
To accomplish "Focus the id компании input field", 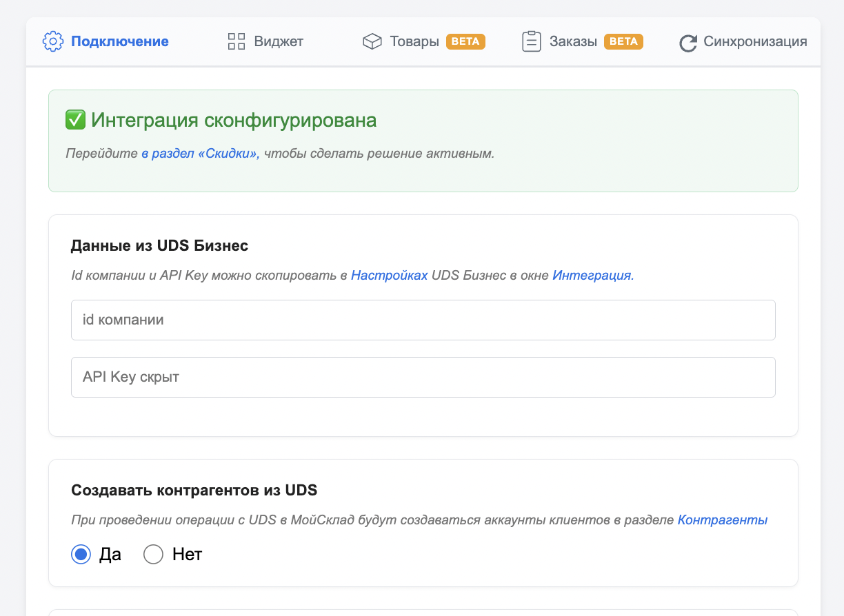I will 423,320.
